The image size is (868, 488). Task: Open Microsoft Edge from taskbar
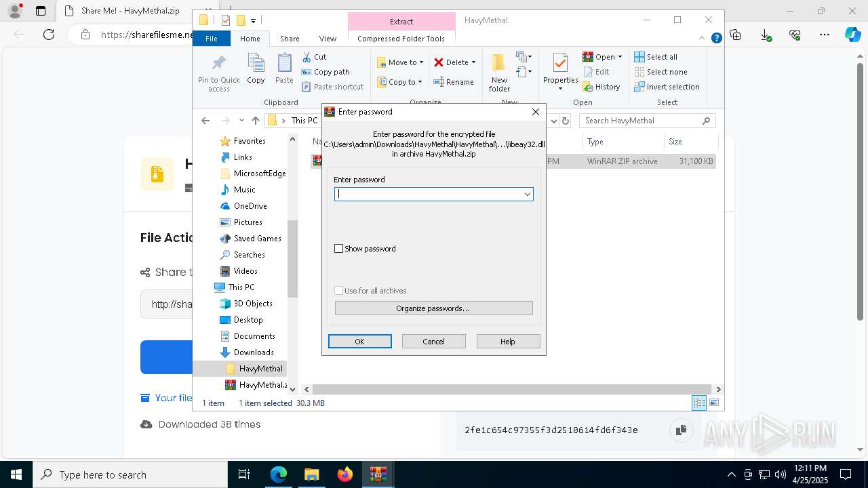279,474
